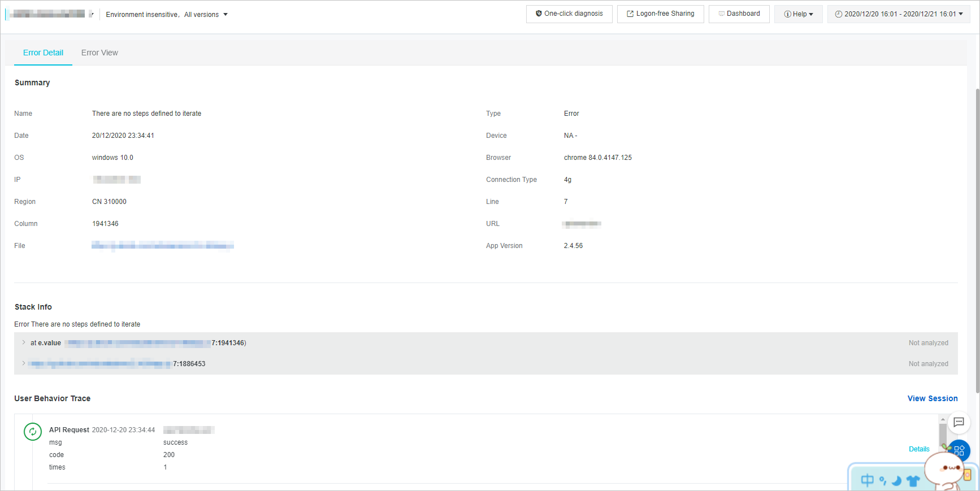Screen dimensions: 980x491
Task: Click the msg value success
Action: [x=175, y=442]
